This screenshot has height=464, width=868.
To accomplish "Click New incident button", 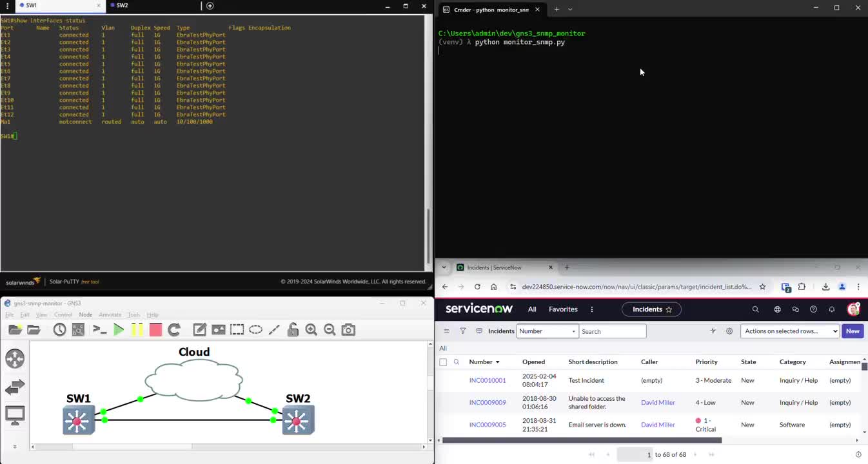I will coord(853,331).
